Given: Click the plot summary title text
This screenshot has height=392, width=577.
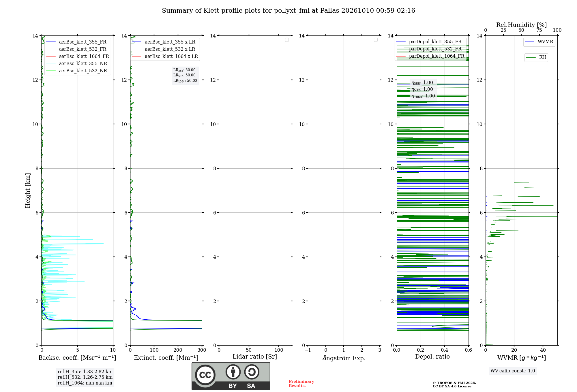Looking at the screenshot, I should (288, 11).
